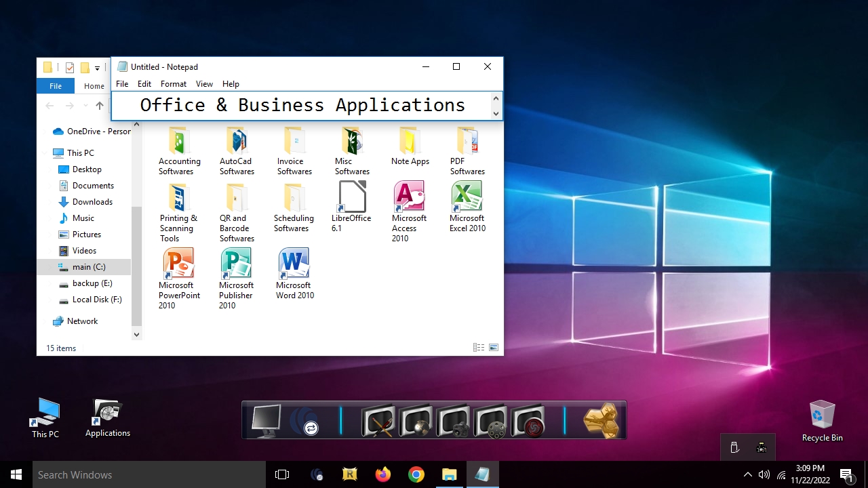Open the Format menu in Notepad
Viewport: 868px width, 488px height.
click(173, 84)
